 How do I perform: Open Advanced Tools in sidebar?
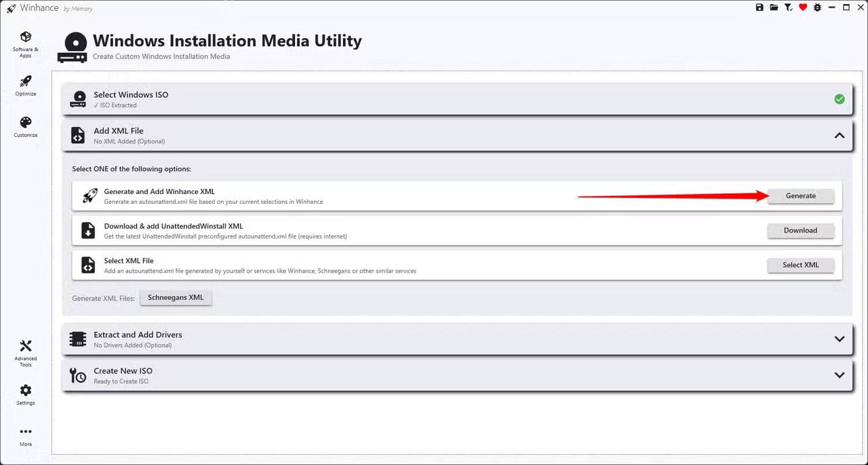tap(25, 353)
